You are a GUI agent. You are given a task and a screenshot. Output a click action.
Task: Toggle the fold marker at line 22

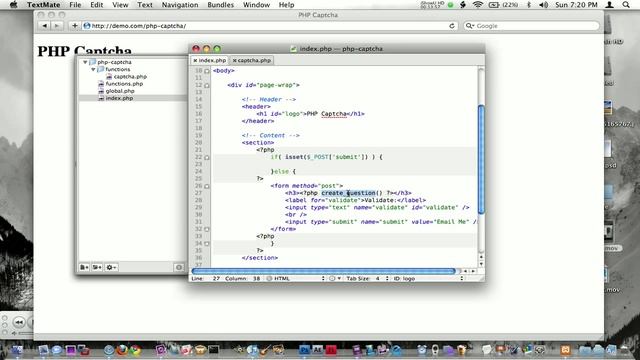point(207,157)
